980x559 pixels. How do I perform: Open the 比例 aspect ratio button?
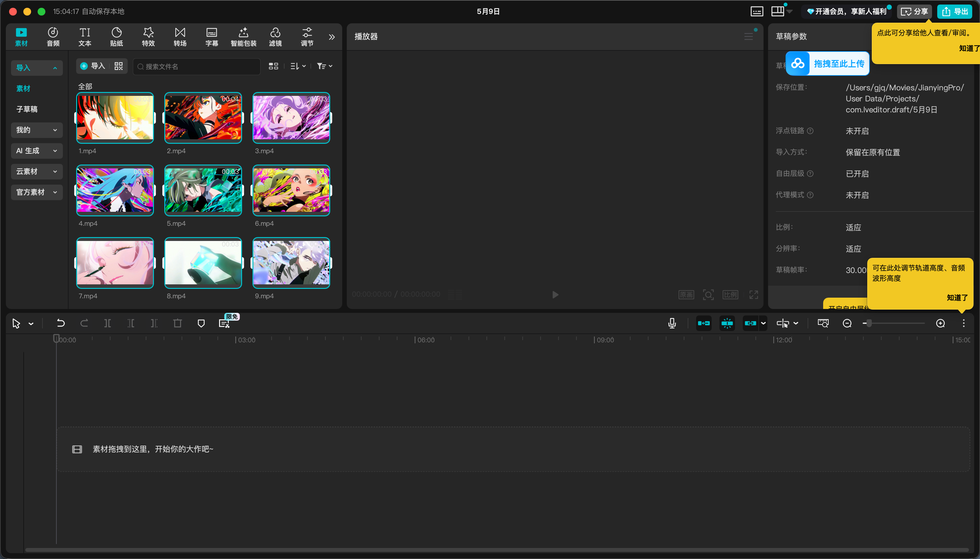(x=730, y=294)
